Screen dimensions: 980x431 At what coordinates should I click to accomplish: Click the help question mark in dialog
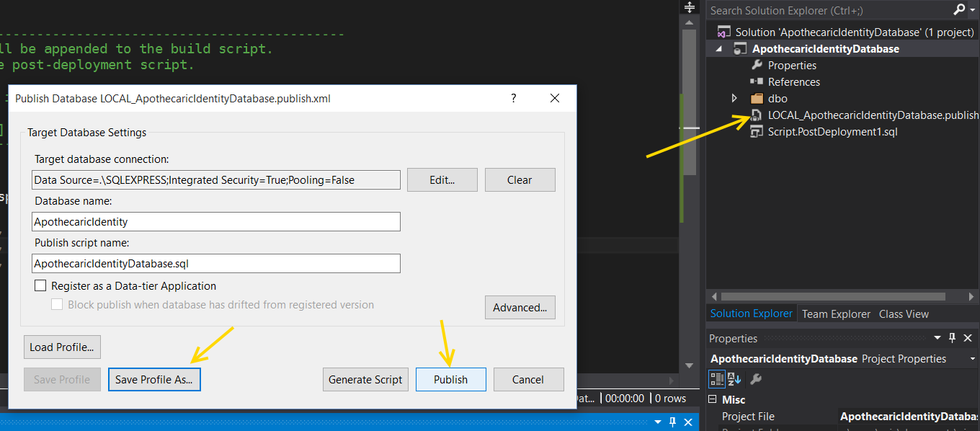click(x=514, y=98)
